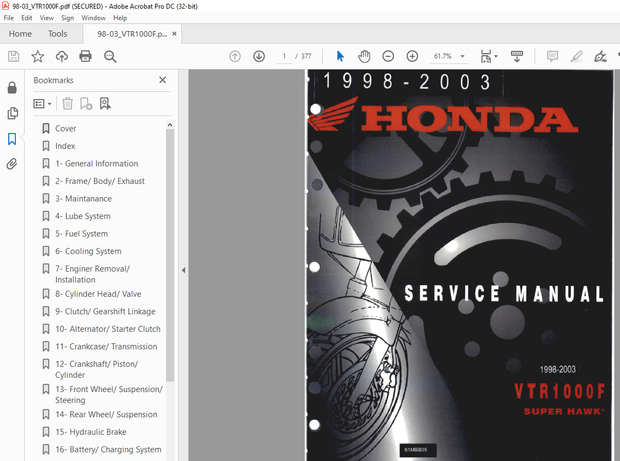The width and height of the screenshot is (620, 461).
Task: Open the Edit menu
Action: 26,18
